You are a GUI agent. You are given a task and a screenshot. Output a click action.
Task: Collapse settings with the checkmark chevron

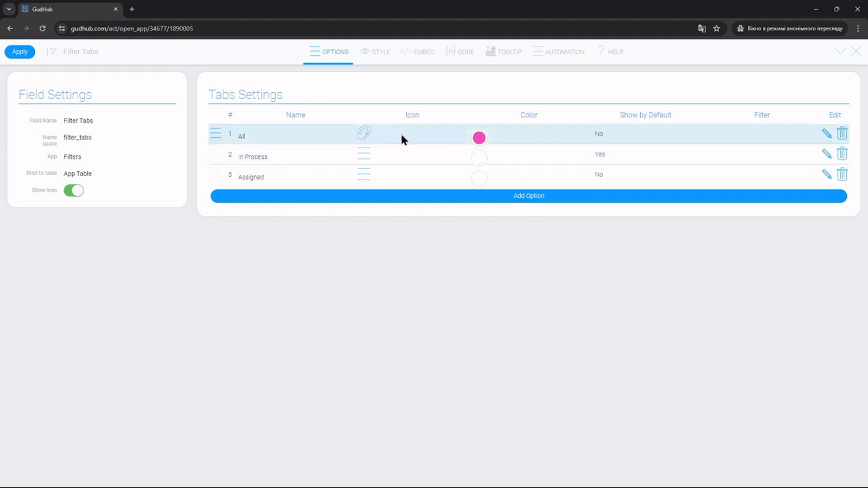point(840,52)
